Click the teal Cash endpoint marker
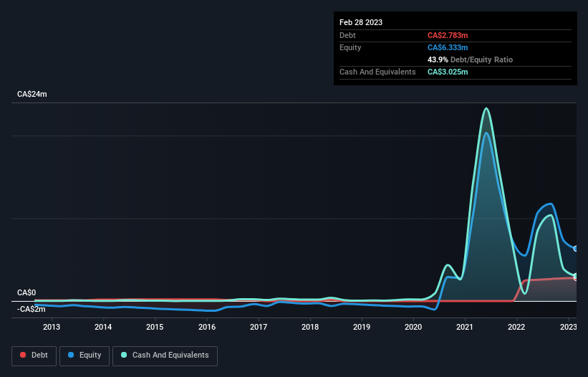 tap(576, 276)
